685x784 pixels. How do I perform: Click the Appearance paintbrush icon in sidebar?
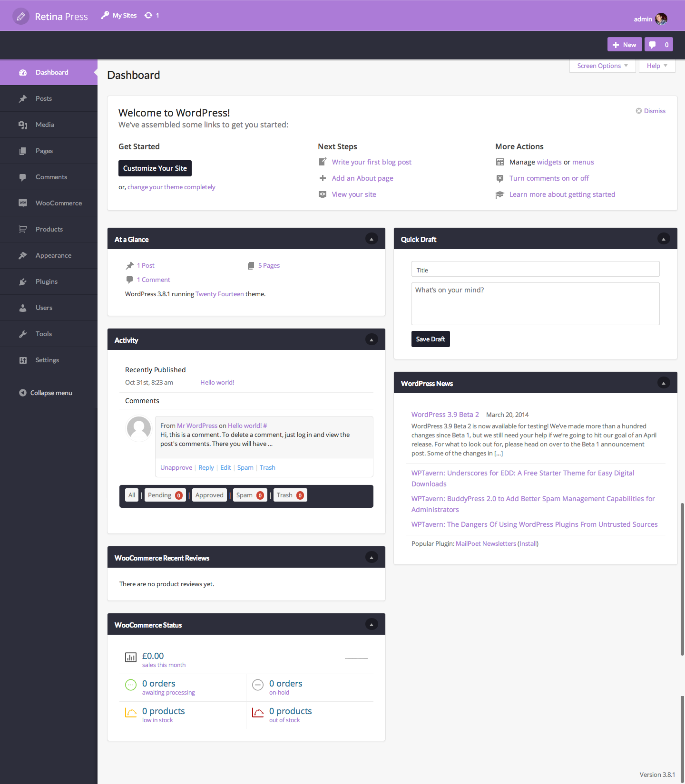point(23,255)
